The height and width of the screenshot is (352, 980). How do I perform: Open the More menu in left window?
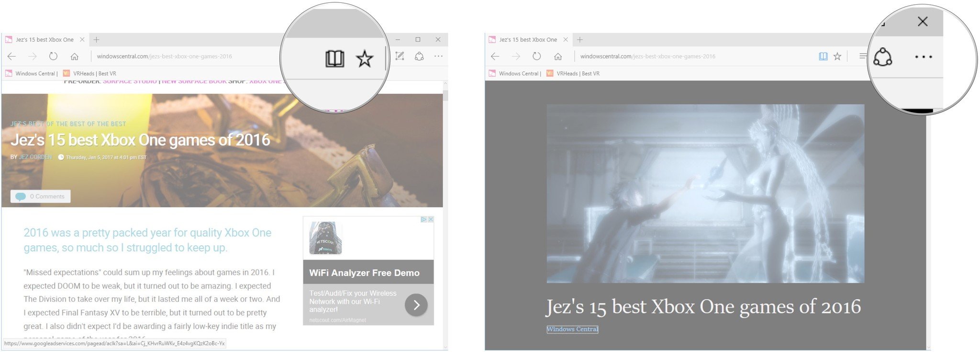[x=438, y=57]
